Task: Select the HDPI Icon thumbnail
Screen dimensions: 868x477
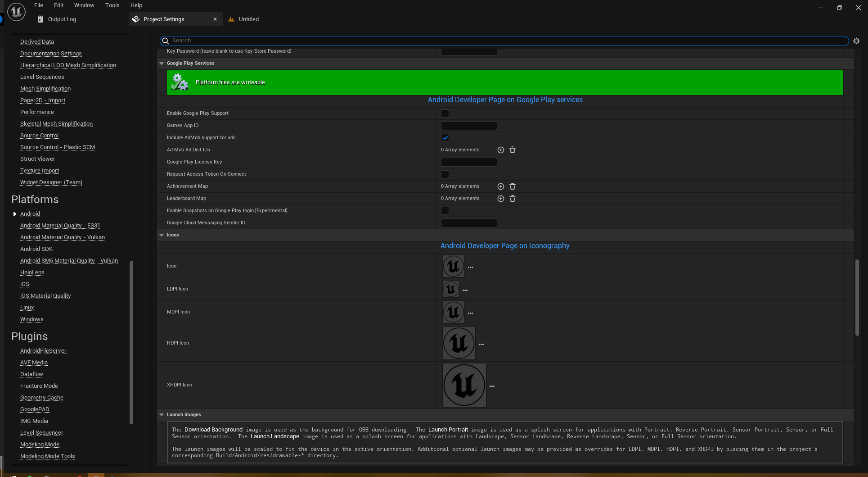Action: tap(459, 343)
